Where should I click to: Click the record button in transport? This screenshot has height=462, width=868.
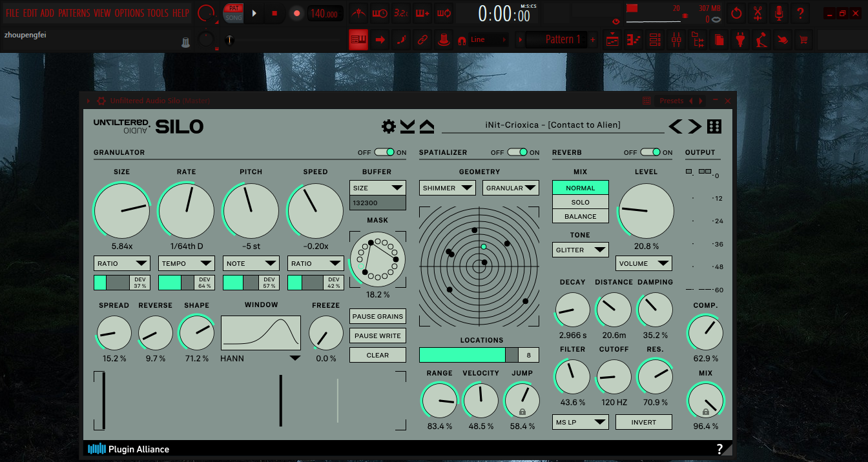[296, 13]
